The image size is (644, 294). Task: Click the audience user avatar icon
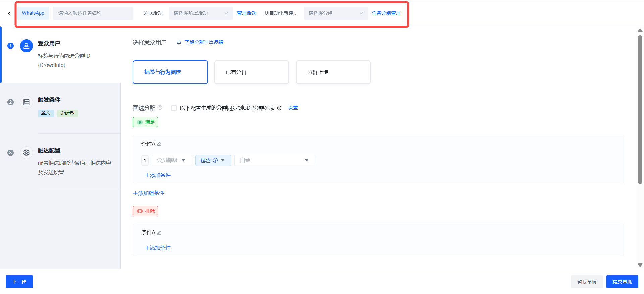pyautogui.click(x=26, y=46)
